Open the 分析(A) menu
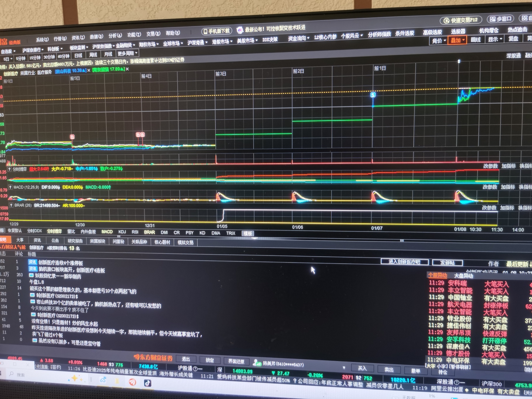 115,36
